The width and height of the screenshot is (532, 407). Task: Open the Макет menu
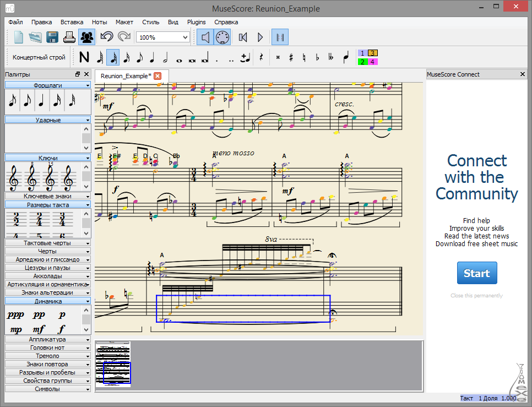pos(124,22)
